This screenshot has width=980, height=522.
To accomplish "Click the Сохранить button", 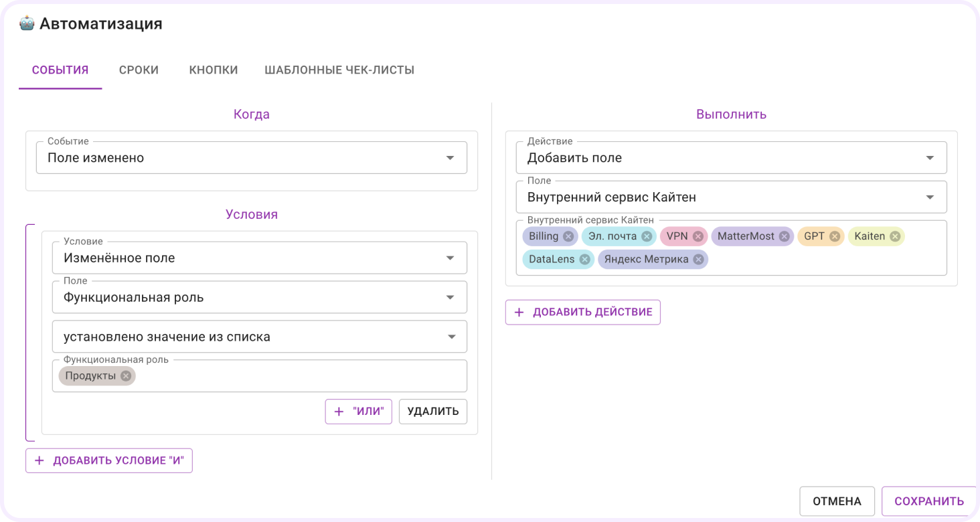I will pyautogui.click(x=929, y=501).
